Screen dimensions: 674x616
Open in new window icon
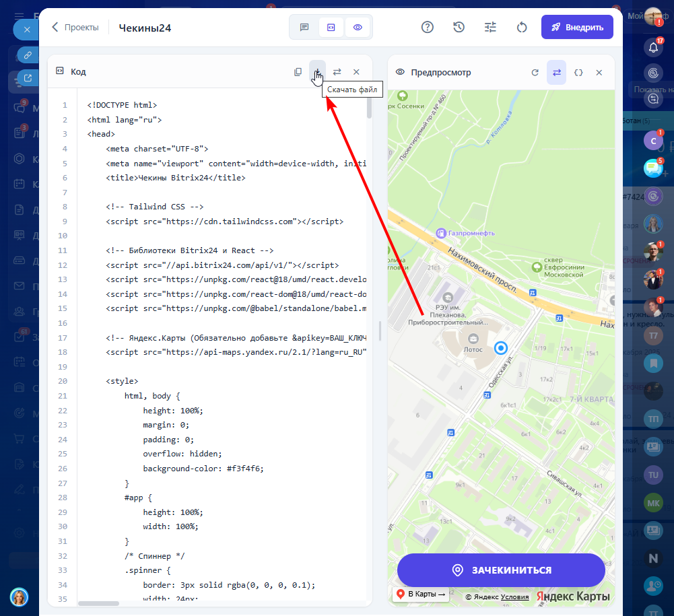point(28,78)
